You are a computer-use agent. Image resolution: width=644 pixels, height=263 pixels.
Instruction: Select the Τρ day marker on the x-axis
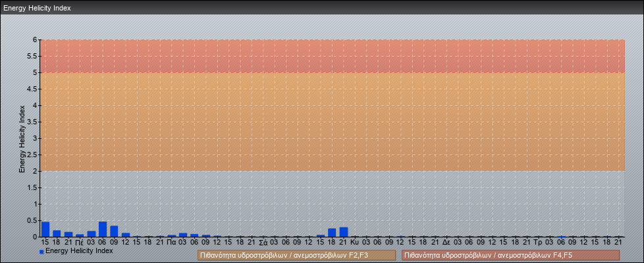[538, 243]
